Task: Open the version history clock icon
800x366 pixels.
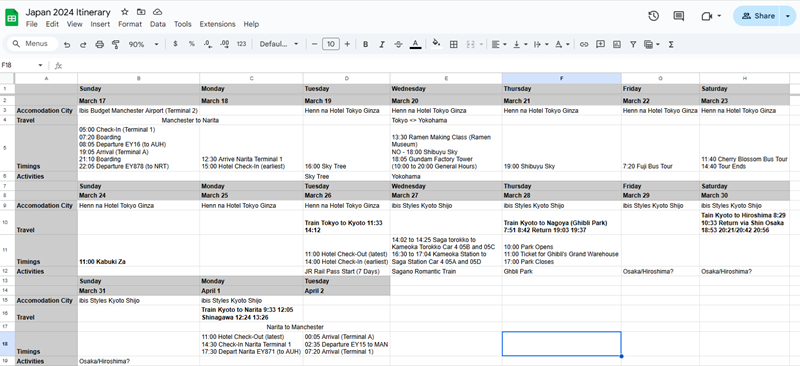Action: tap(654, 16)
